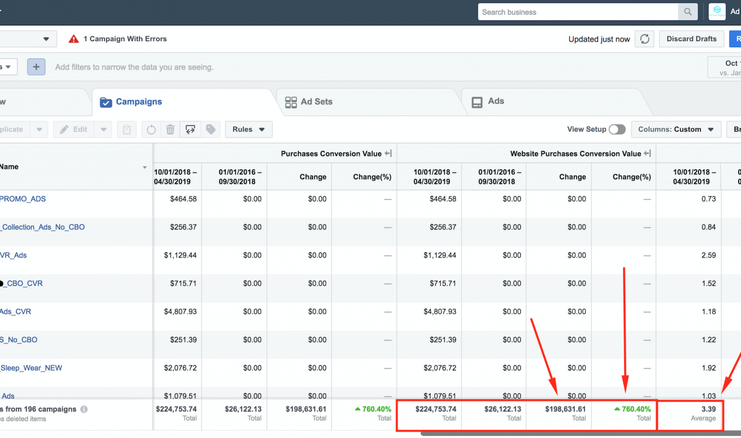Open the Rules dropdown
741x438 pixels.
click(x=249, y=129)
